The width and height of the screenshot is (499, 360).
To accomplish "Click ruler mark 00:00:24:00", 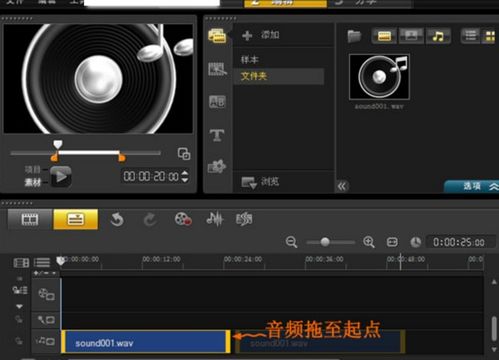I will (x=243, y=259).
